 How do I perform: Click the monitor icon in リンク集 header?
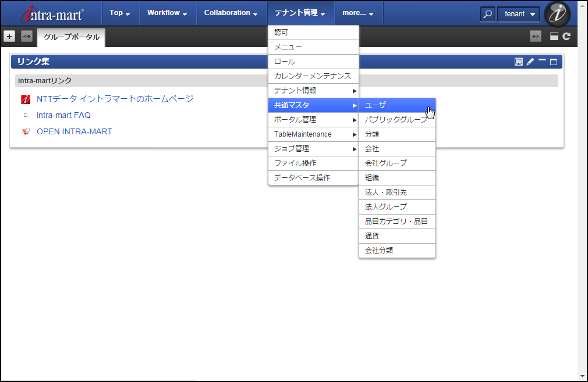point(518,62)
